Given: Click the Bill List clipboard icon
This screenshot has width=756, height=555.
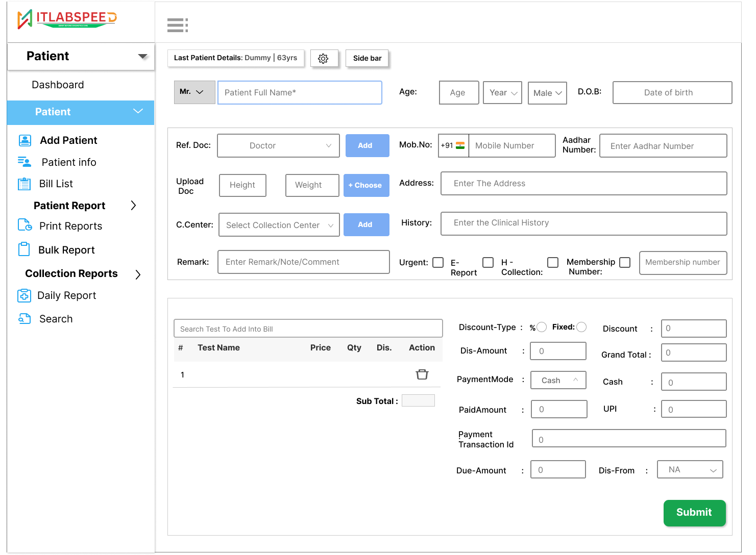Looking at the screenshot, I should tap(24, 184).
